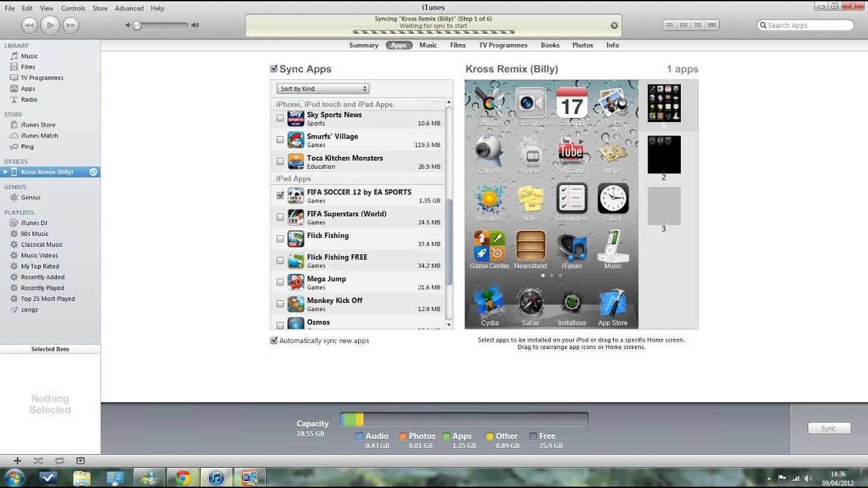Select the Books tab
The height and width of the screenshot is (488, 868).
point(550,45)
